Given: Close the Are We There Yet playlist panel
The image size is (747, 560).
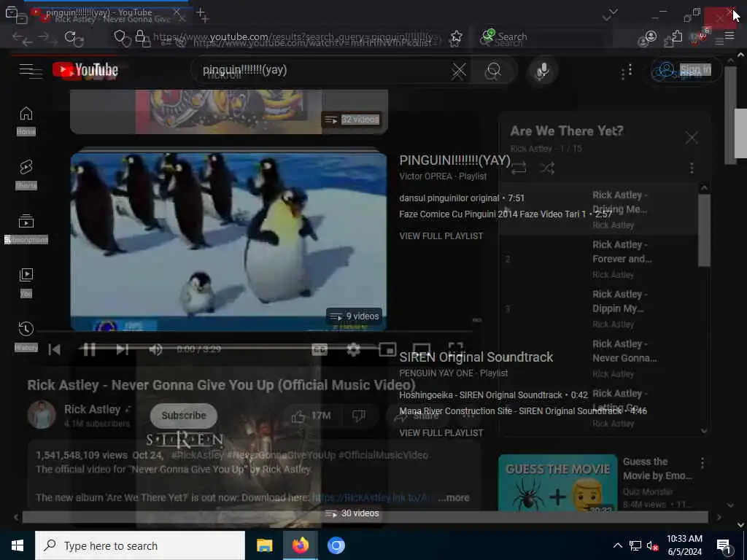Looking at the screenshot, I should coord(692,138).
